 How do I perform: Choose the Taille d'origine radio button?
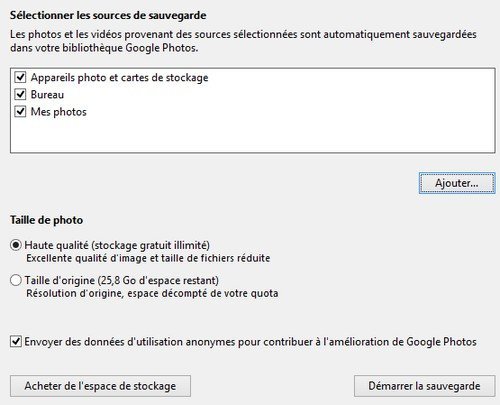tap(16, 280)
